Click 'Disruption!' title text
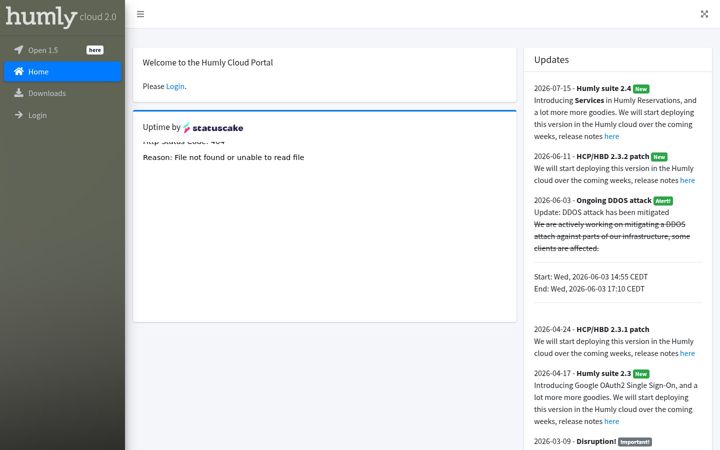 pyautogui.click(x=596, y=441)
